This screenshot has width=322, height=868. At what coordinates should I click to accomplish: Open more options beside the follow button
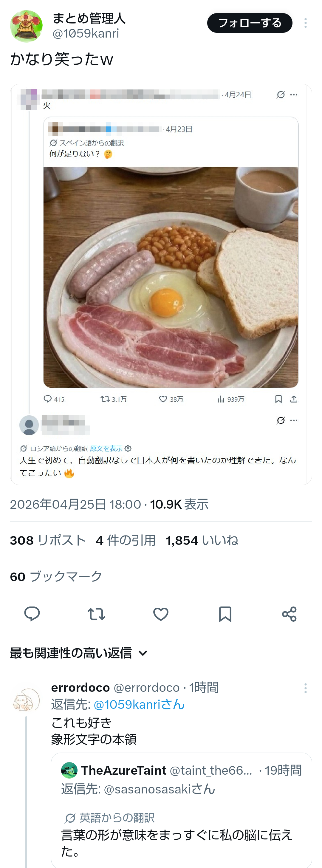coord(306,23)
